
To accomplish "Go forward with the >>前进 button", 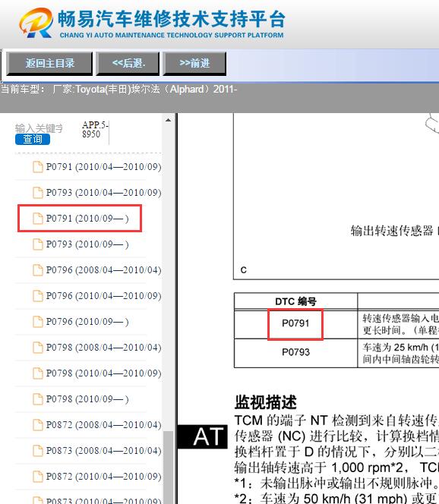I will pyautogui.click(x=194, y=63).
